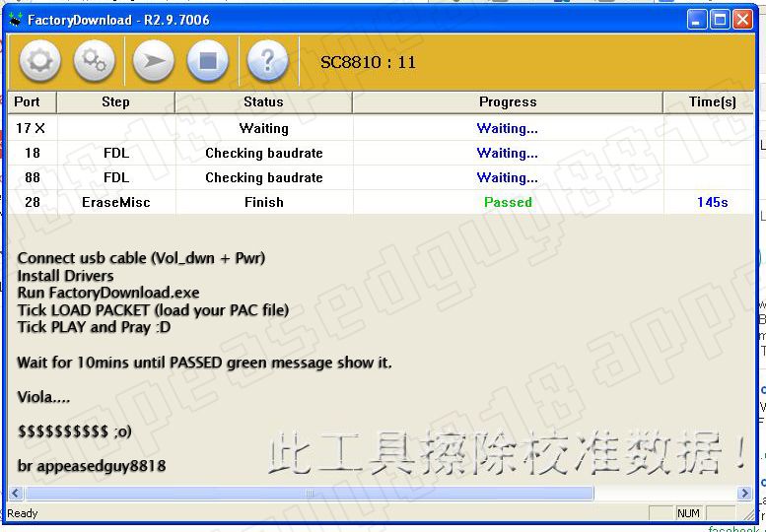Click the horizontal scrollbar thumb
The height and width of the screenshot is (532, 766).
(308, 493)
